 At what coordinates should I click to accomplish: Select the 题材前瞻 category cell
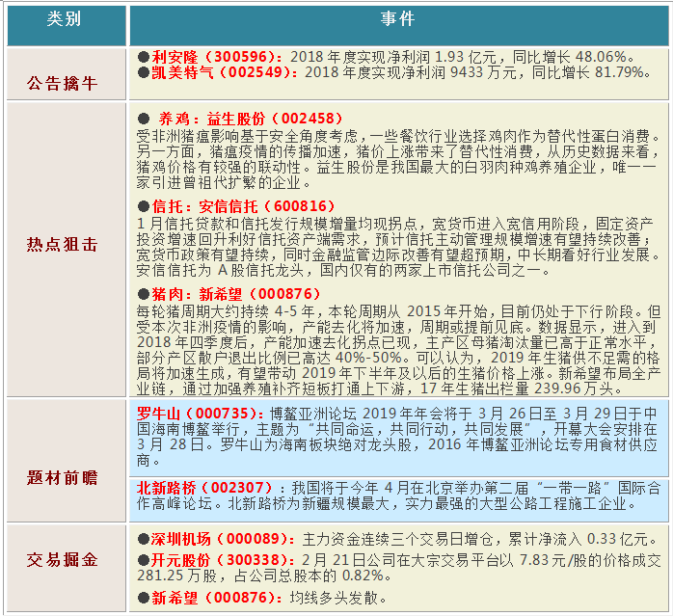67,460
